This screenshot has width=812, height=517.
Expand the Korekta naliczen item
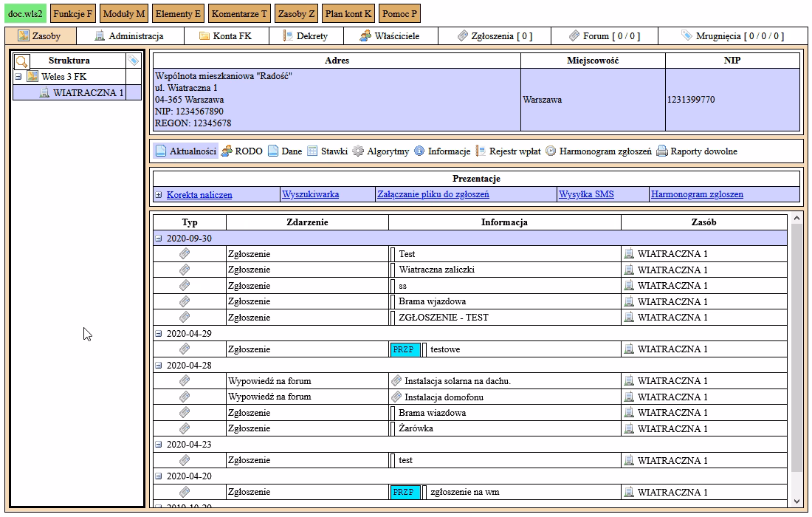pos(159,195)
